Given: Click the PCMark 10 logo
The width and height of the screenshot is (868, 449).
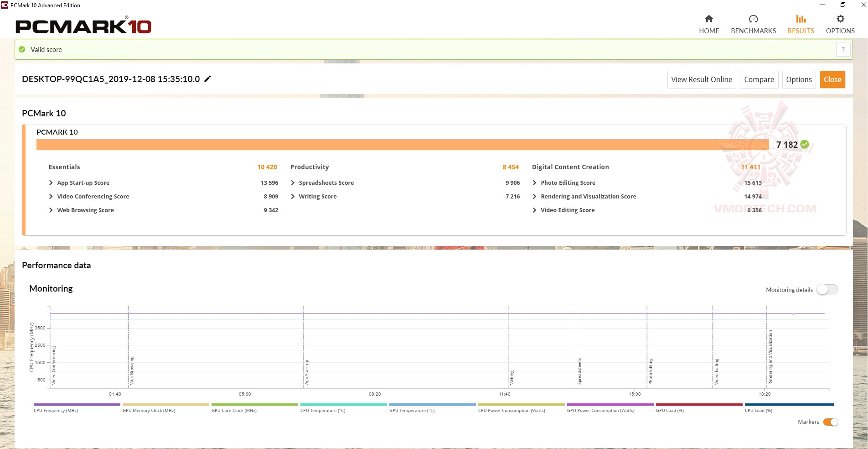Looking at the screenshot, I should coord(83,26).
